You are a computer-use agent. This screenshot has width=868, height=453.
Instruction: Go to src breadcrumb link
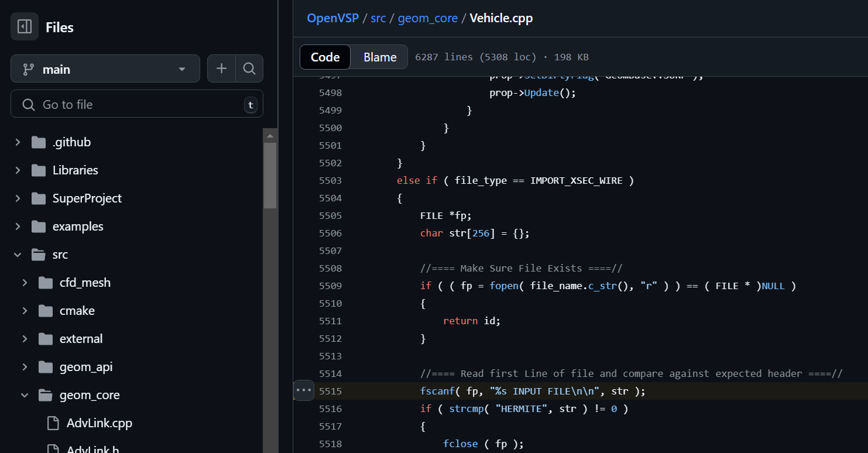pos(378,18)
